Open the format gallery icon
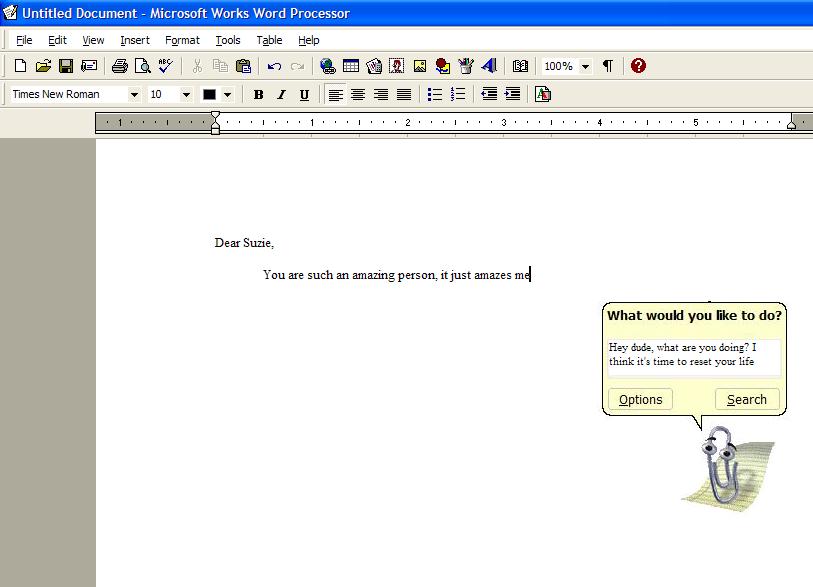This screenshot has height=587, width=813. 543,94
